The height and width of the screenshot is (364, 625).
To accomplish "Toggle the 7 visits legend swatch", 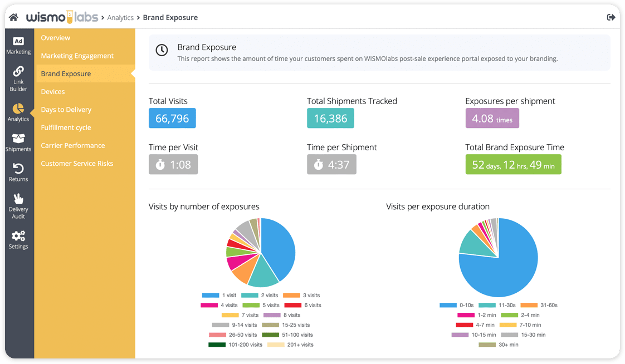I will click(x=230, y=315).
